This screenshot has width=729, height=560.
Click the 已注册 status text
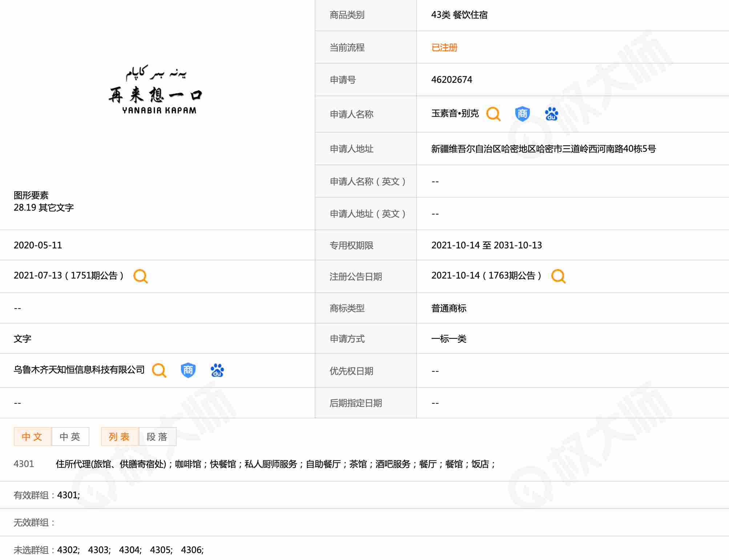point(444,48)
